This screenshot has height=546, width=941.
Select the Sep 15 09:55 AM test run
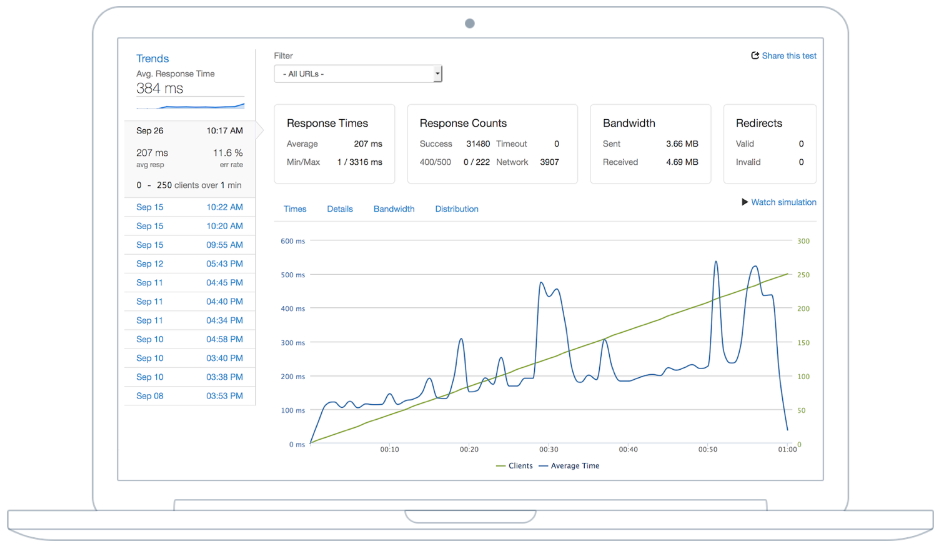point(189,245)
